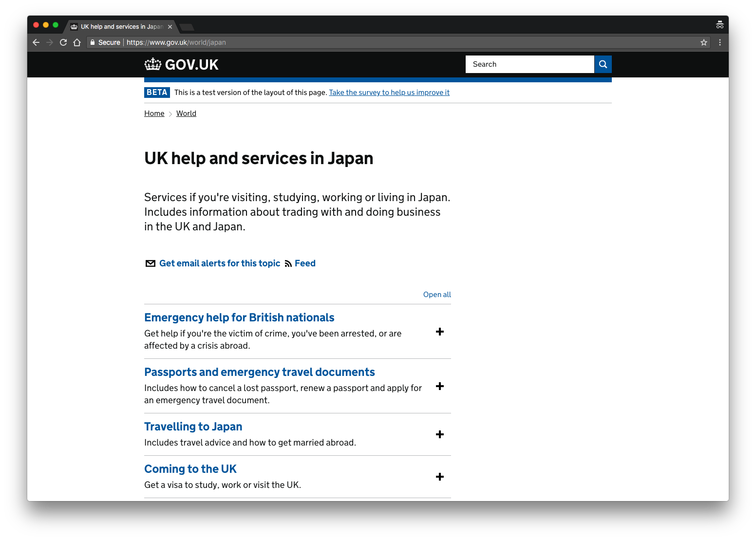
Task: Click Get email alerts for this topic
Action: coord(220,263)
